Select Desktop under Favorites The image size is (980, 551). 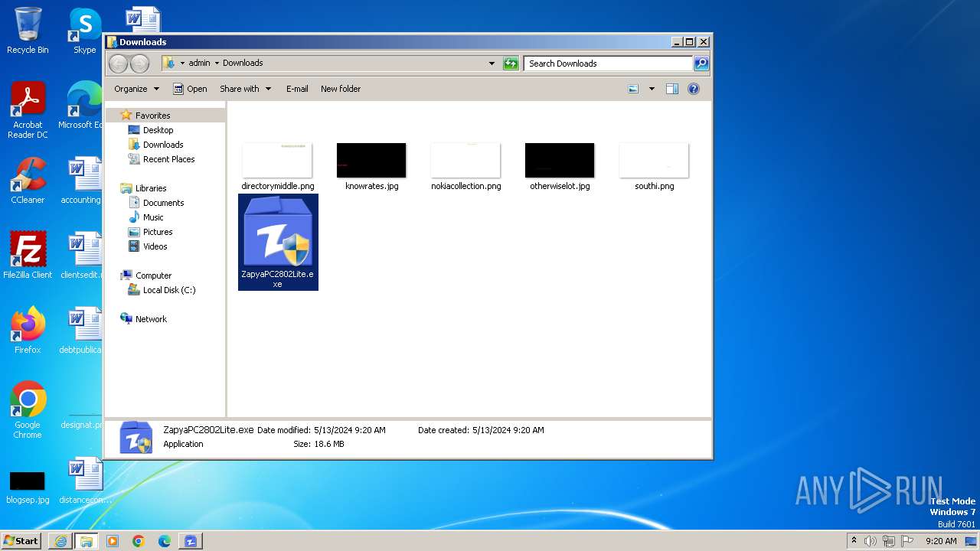[158, 130]
